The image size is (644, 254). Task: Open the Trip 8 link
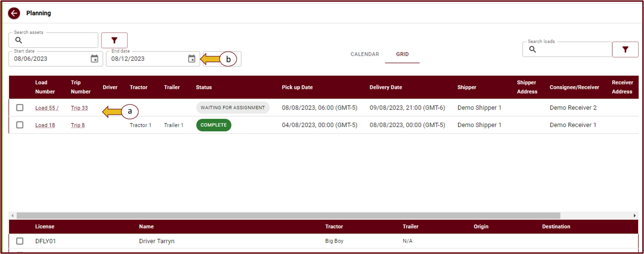click(78, 125)
